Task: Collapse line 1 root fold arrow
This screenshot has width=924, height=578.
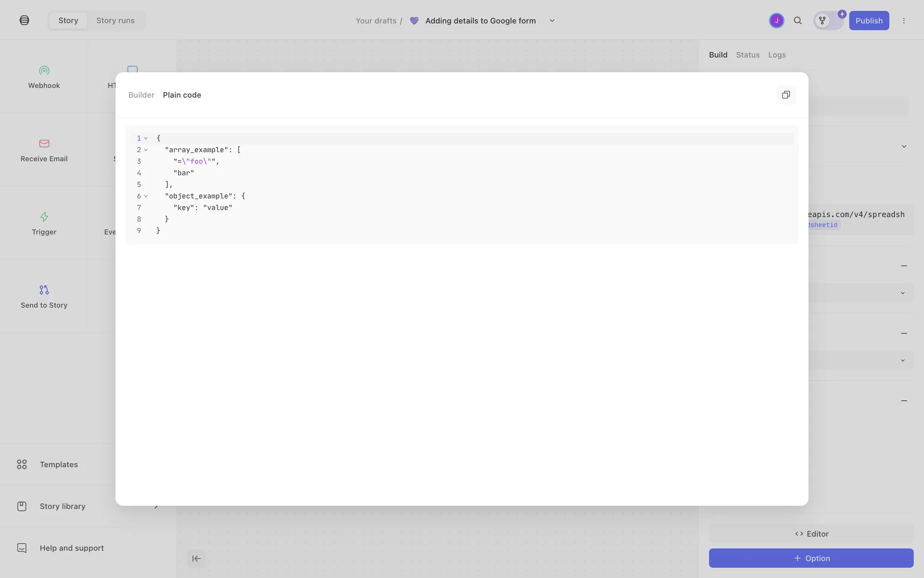Action: (146, 138)
